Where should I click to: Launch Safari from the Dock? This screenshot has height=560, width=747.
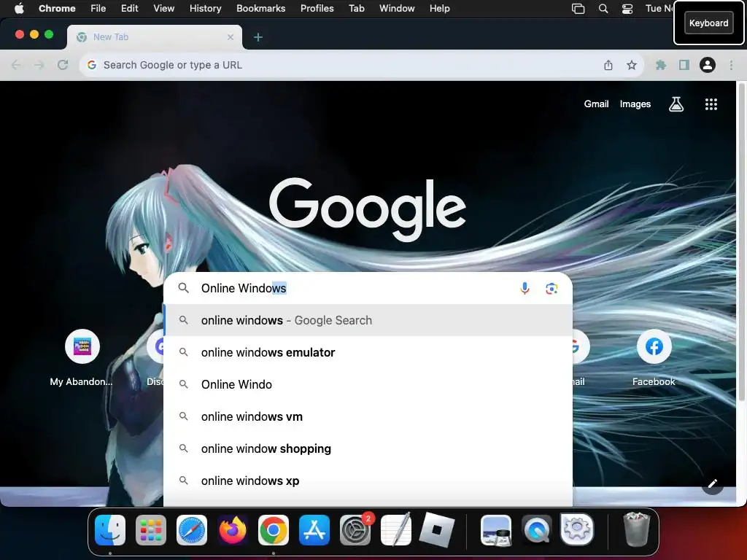pos(192,530)
